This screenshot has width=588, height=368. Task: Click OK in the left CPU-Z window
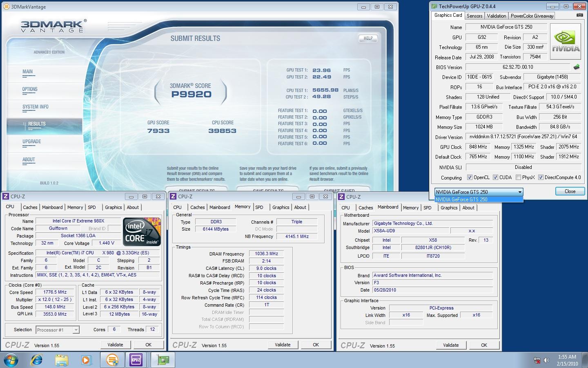(x=148, y=345)
